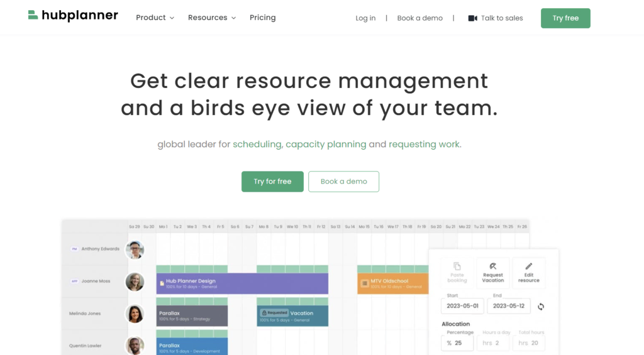
Task: Click the PM tag beside Anthony Edwards
Action: point(74,249)
